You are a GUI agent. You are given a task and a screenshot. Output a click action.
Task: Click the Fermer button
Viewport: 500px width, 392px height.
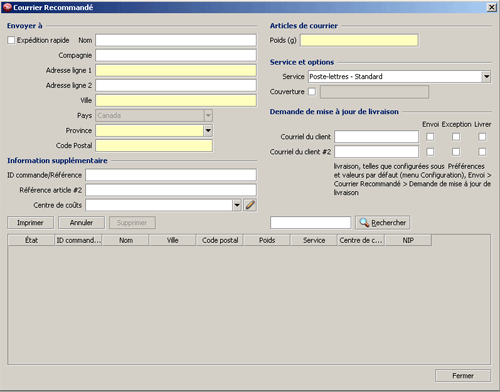coord(463,376)
